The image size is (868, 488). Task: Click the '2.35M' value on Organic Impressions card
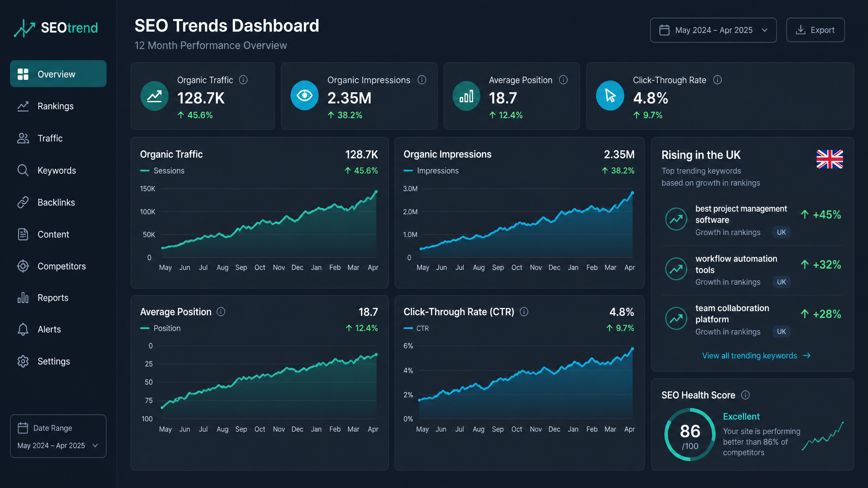(x=349, y=98)
